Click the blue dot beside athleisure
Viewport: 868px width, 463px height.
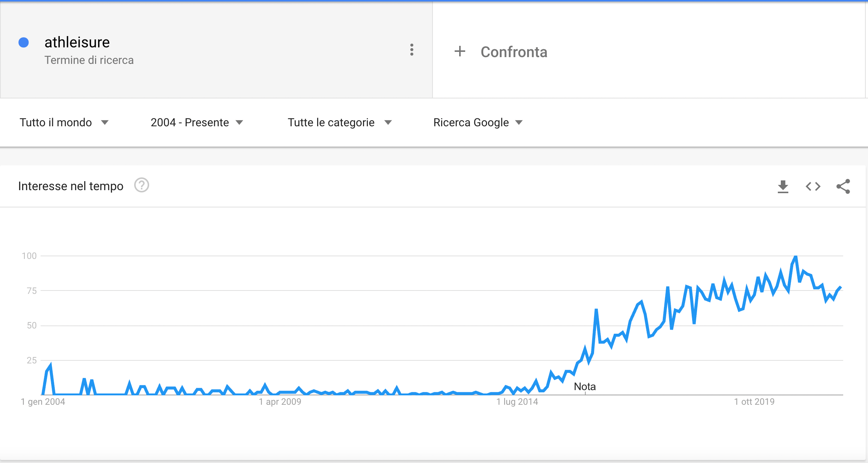pyautogui.click(x=24, y=42)
